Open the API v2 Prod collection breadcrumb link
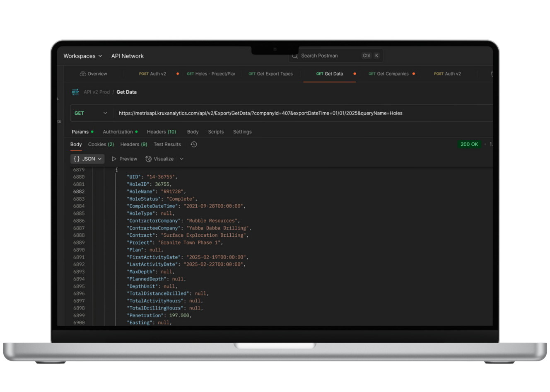Screen dimensions: 550x392 [x=96, y=92]
